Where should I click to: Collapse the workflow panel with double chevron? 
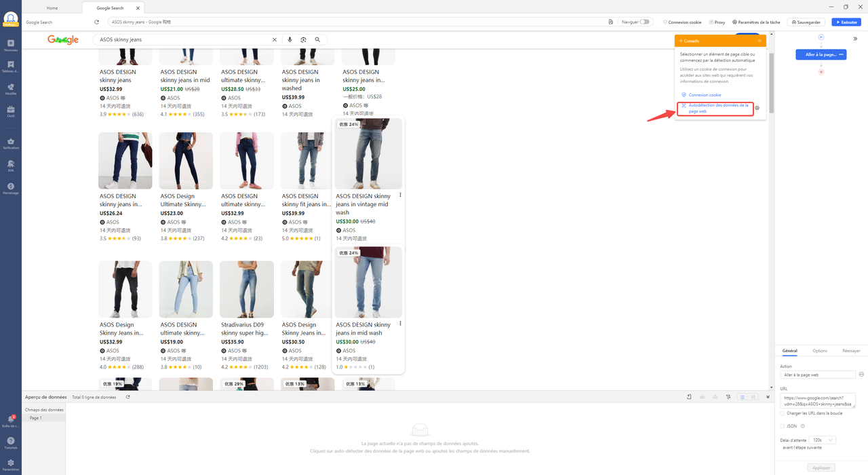855,39
